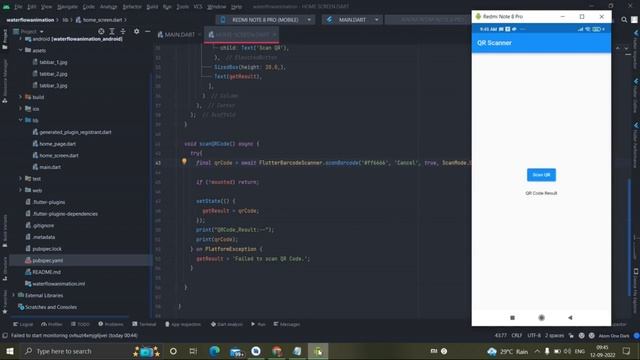Viewport: 640px width, 360px height.
Task: Expand External Libraries node
Action: [x=13, y=295]
